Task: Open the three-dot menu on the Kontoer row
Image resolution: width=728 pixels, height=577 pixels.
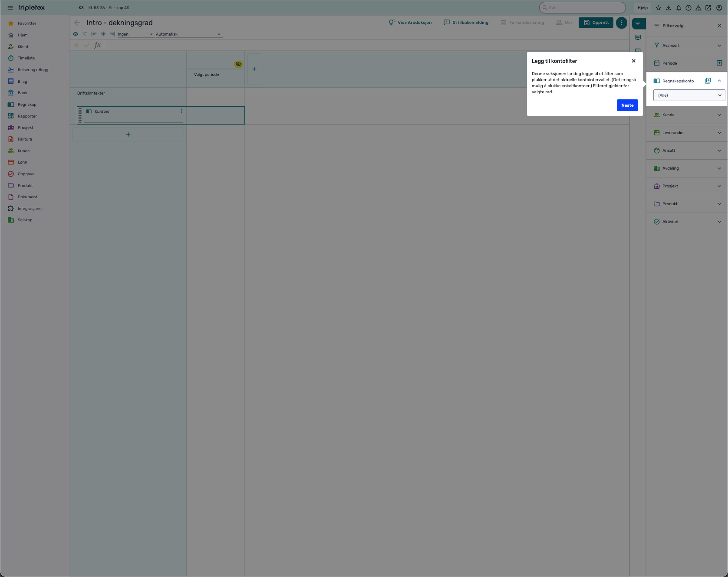Action: pyautogui.click(x=181, y=111)
